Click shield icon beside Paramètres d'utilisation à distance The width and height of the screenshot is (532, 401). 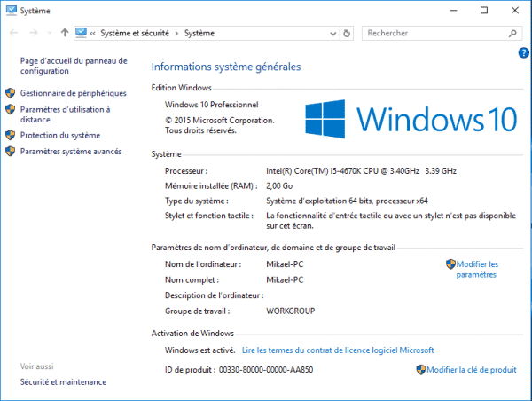coord(10,109)
